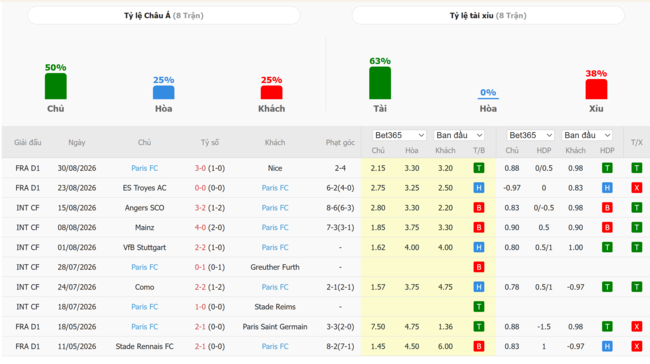Click green T in T/X column of Nice row
Screen dimensions: 650x364
(x=637, y=168)
